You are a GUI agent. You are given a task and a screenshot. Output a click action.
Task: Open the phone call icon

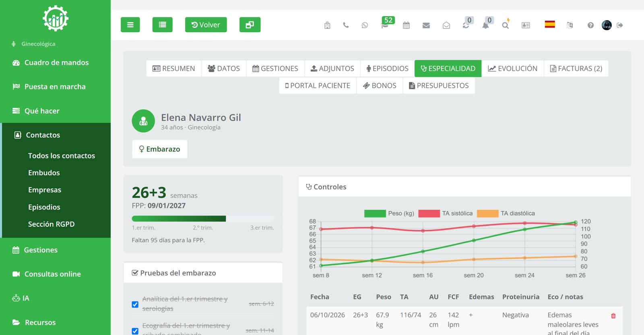[346, 25]
